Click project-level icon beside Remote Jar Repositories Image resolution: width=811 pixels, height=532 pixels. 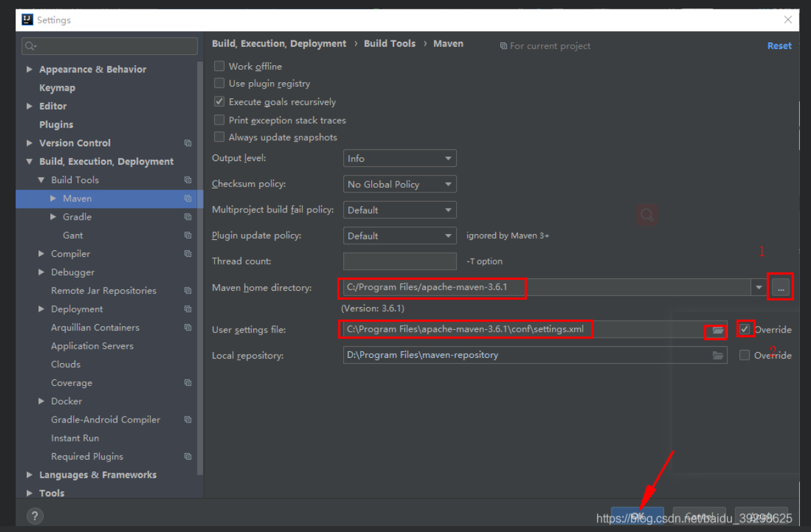pos(188,291)
